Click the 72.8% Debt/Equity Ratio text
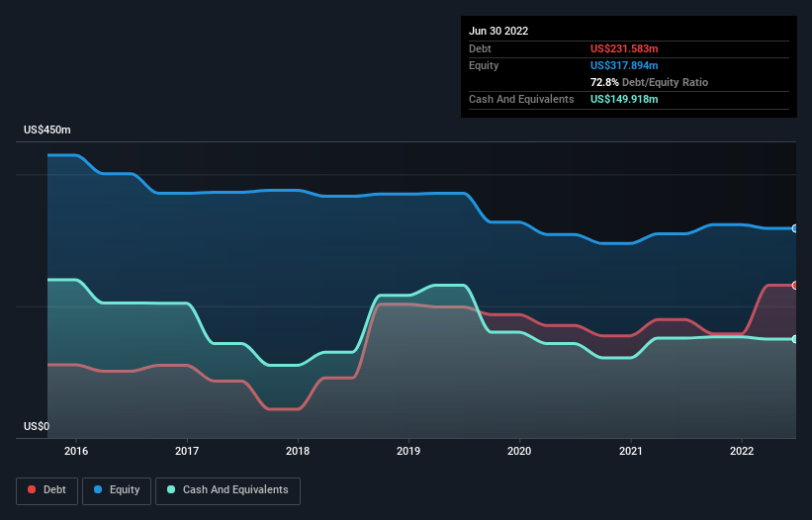This screenshot has width=812, height=520. (649, 82)
